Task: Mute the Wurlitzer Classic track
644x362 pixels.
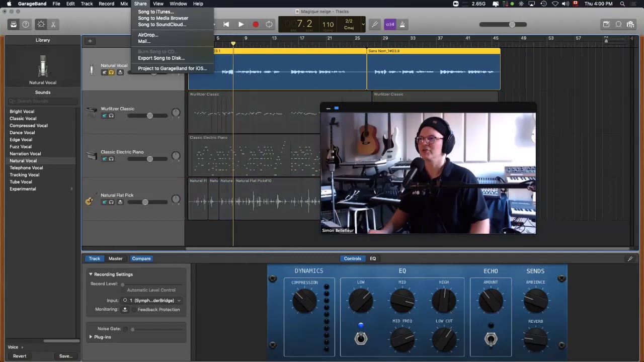Action: 105,116
